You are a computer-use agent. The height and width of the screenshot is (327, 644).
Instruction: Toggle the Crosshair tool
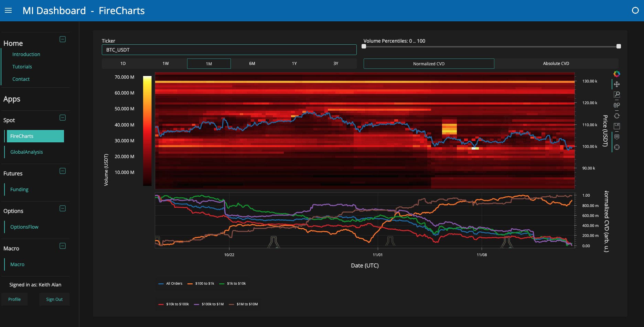pos(617,147)
